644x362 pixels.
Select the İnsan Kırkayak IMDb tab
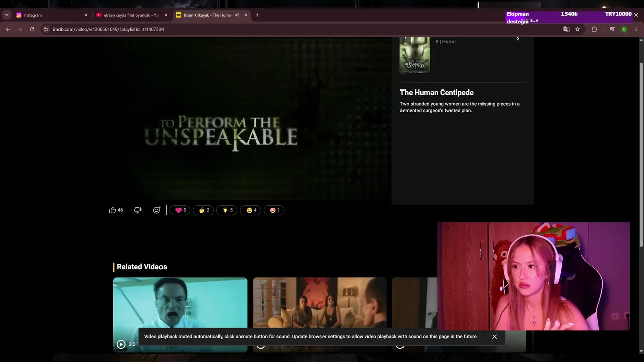[x=206, y=15]
